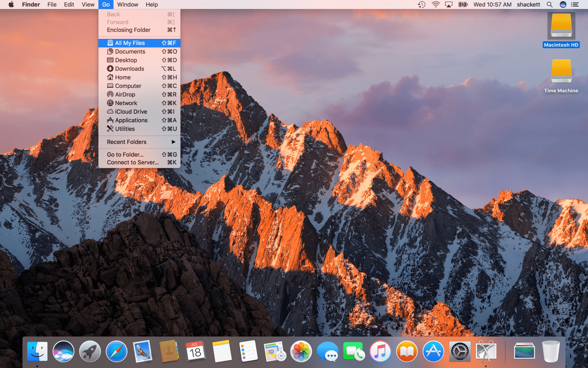Open the Trash in the Dock
The height and width of the screenshot is (368, 588).
[x=551, y=351]
